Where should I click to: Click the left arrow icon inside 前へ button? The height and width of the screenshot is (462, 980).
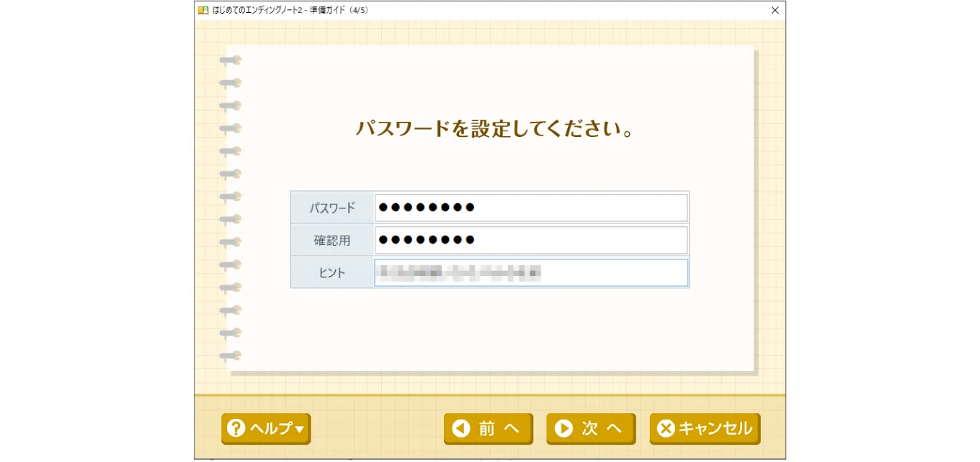pos(460,428)
